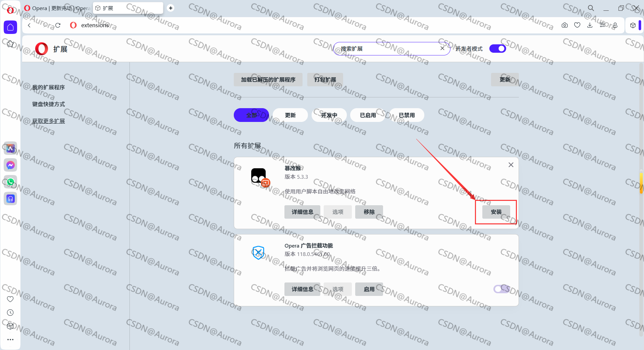Click the Opera site badge in address bar

[73, 25]
